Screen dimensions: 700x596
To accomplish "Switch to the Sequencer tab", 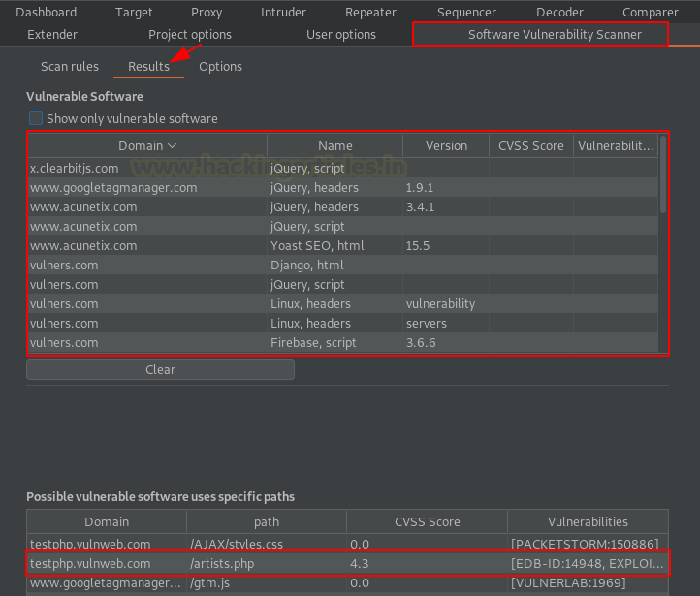I will [x=466, y=12].
